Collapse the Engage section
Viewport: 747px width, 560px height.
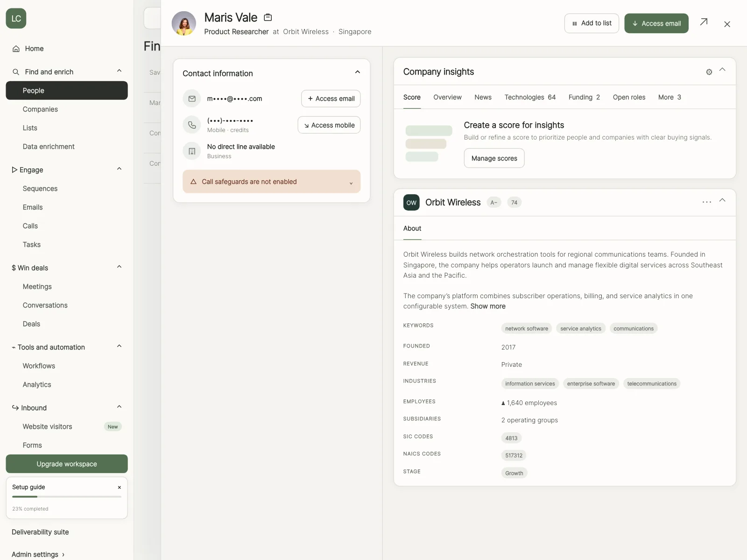[x=119, y=169]
